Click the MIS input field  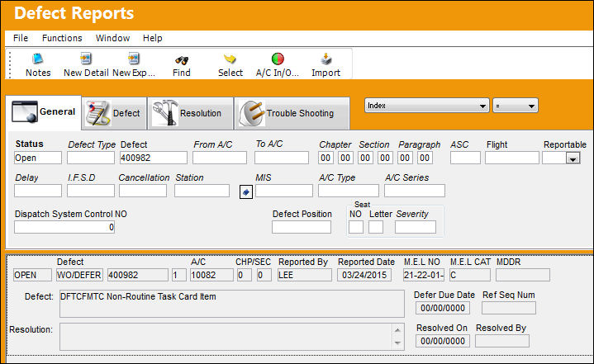pos(284,191)
